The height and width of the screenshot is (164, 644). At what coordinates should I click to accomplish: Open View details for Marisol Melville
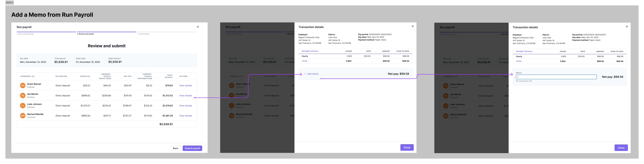tap(186, 116)
